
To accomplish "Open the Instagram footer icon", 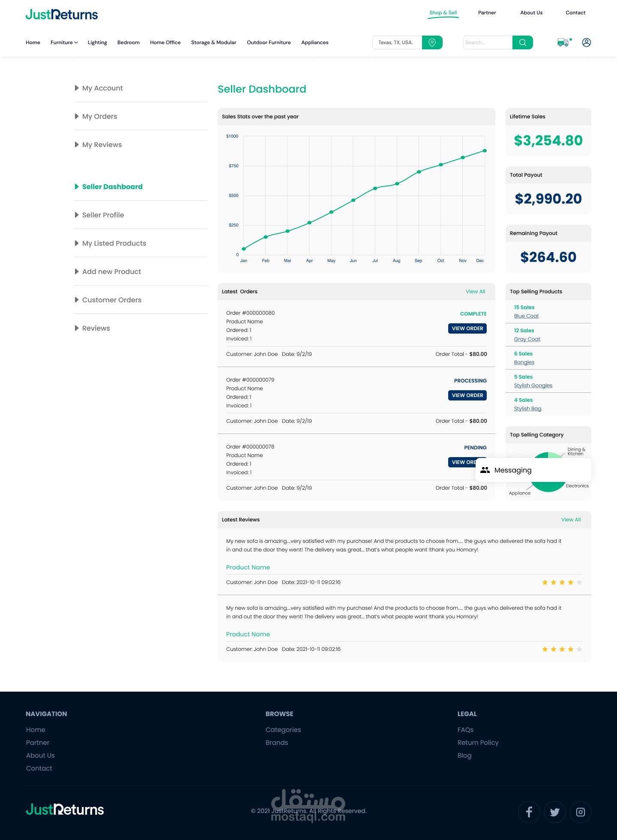I will (581, 812).
